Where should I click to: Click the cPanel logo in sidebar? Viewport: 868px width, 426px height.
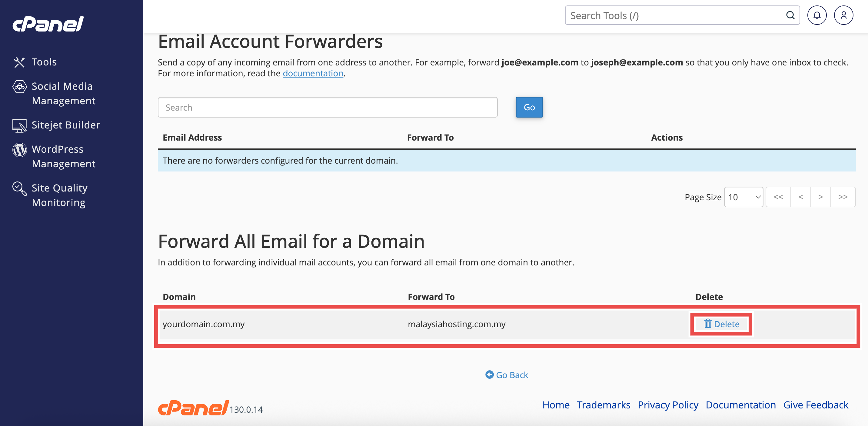(x=48, y=24)
